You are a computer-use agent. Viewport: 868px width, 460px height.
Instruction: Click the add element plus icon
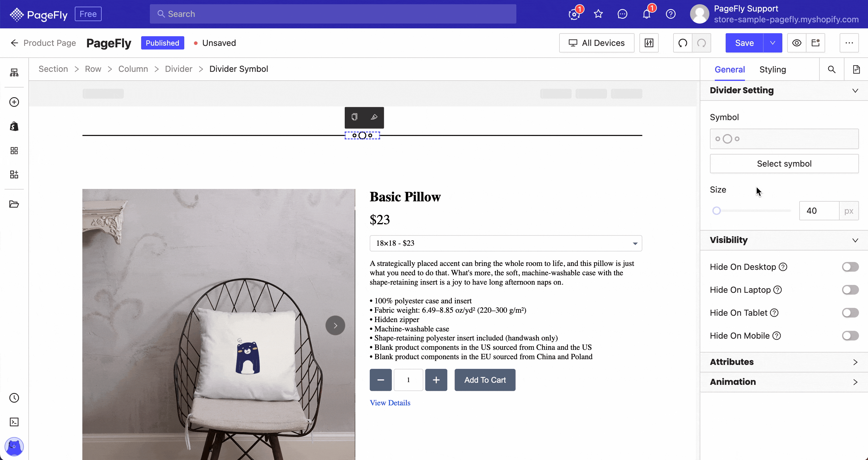pyautogui.click(x=14, y=102)
